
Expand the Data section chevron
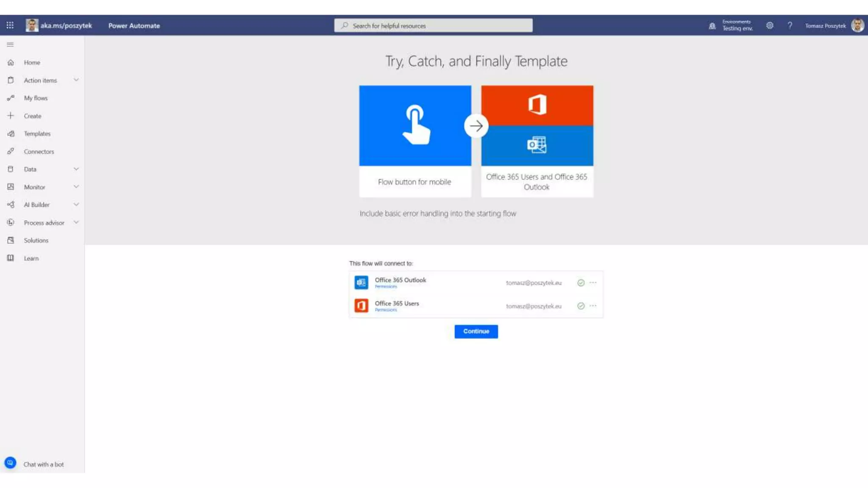(76, 169)
